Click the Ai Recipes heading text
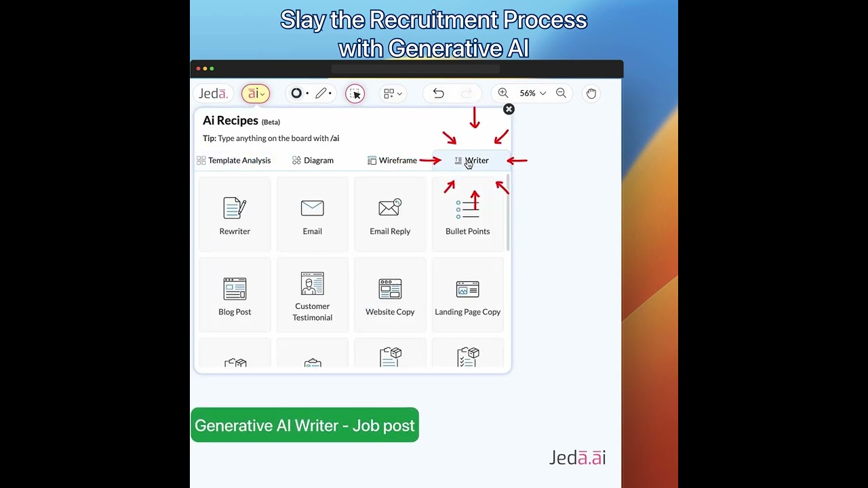The height and width of the screenshot is (488, 868). pyautogui.click(x=231, y=121)
